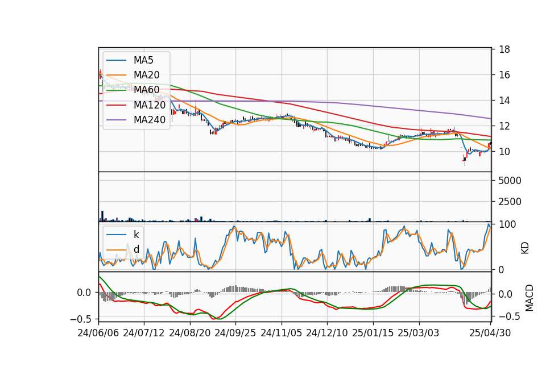Click the 24/11/05 date axis label

pos(282,333)
